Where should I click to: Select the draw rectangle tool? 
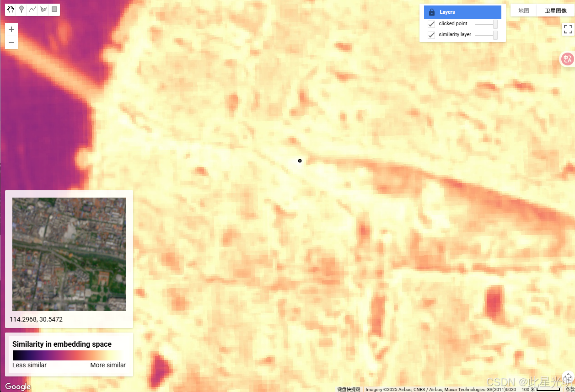coord(54,10)
